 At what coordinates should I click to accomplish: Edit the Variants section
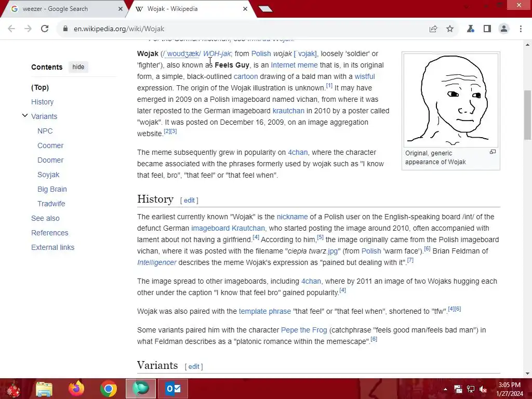(194, 366)
